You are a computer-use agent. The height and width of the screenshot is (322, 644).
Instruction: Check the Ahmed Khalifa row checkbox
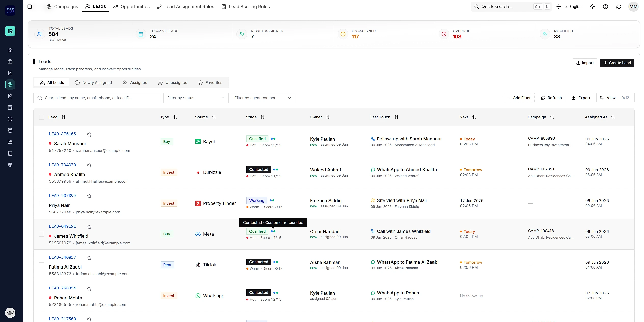(x=41, y=172)
